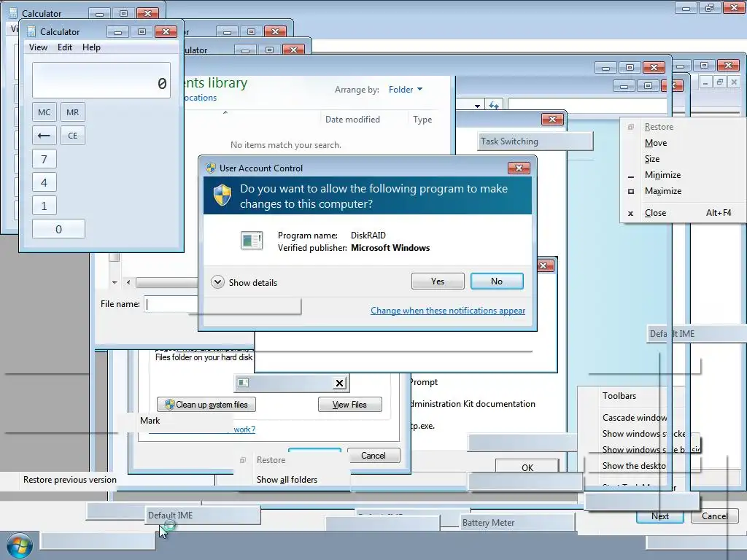Sort by Type column header
The image size is (747, 560).
click(x=422, y=119)
